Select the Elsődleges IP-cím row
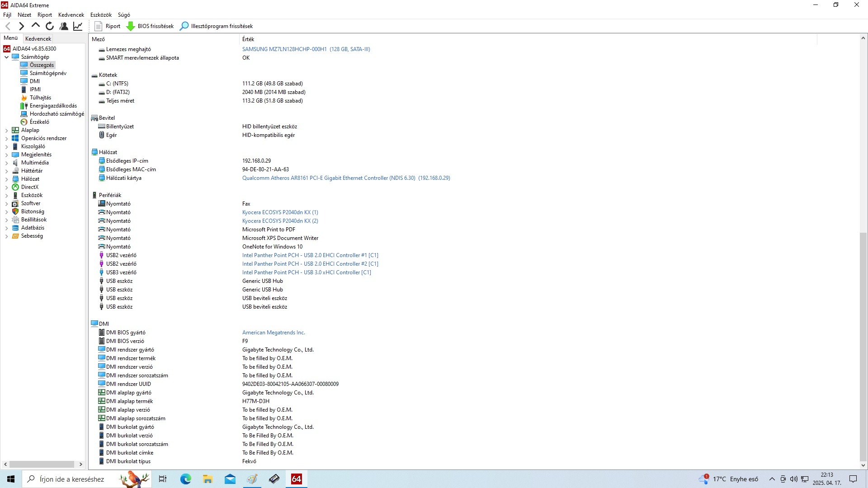This screenshot has width=868, height=488. 452,161
